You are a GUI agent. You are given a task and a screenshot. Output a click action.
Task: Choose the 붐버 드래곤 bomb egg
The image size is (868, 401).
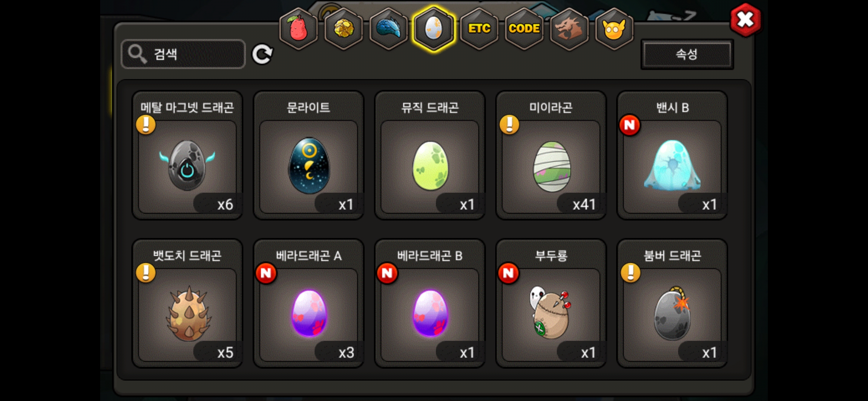(x=672, y=303)
